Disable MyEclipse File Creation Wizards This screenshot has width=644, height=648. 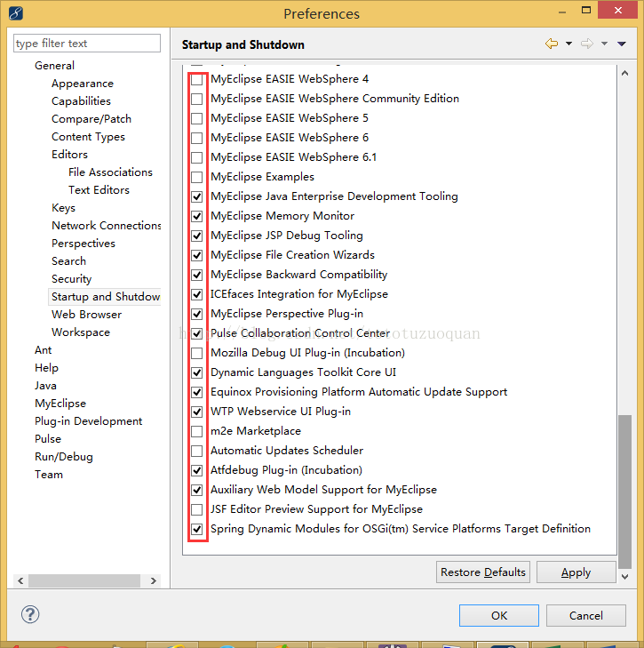(x=197, y=255)
